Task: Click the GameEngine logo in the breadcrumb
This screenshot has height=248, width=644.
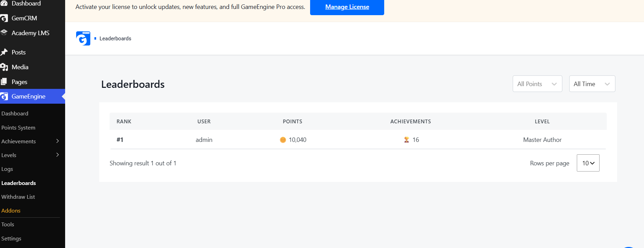Action: [x=83, y=38]
